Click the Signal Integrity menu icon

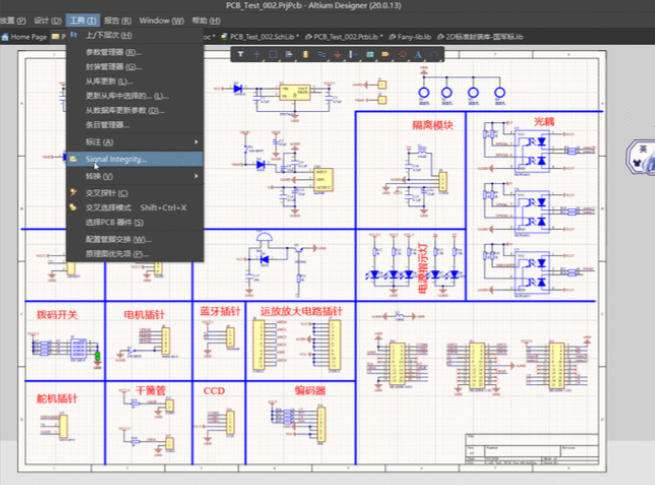click(73, 159)
